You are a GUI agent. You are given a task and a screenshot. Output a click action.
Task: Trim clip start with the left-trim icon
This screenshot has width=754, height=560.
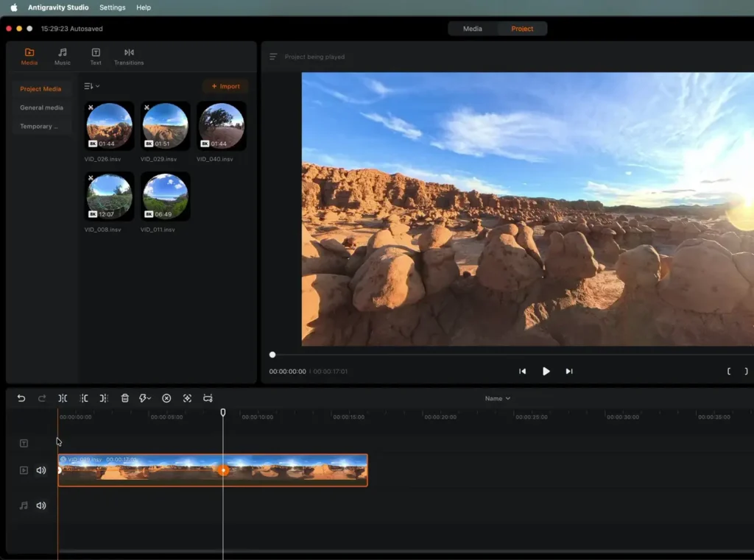pyautogui.click(x=84, y=398)
